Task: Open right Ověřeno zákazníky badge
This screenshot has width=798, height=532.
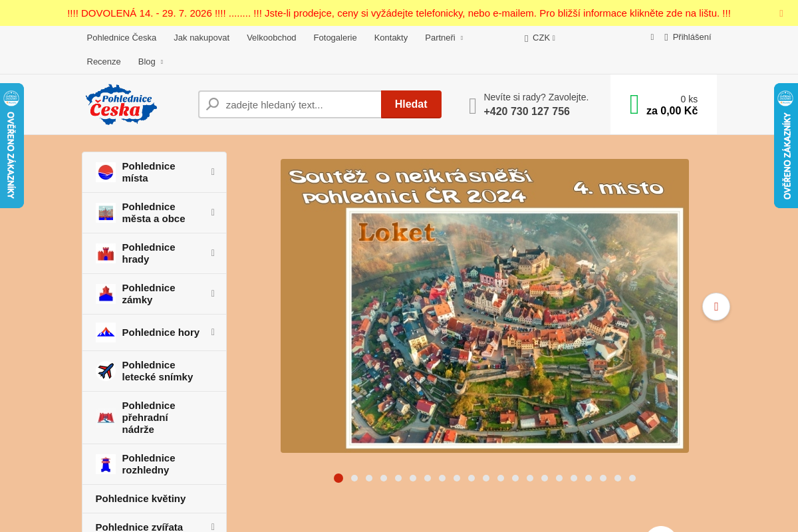Action: click(786, 146)
